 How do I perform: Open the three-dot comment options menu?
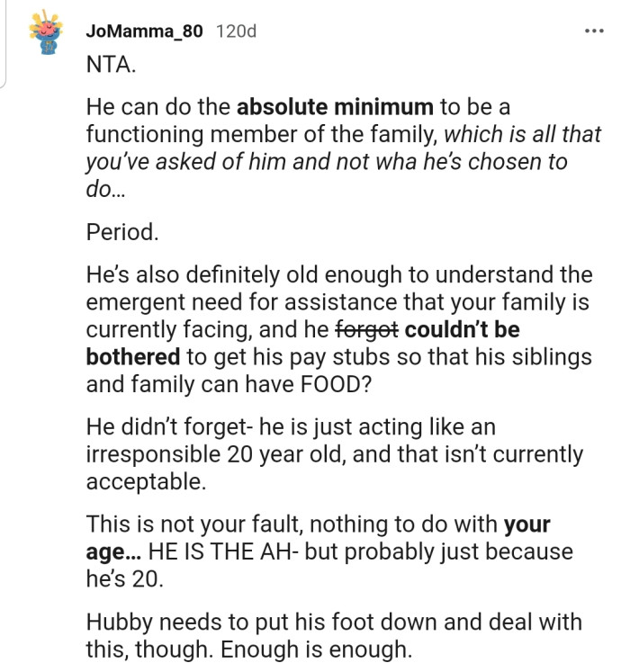(593, 31)
